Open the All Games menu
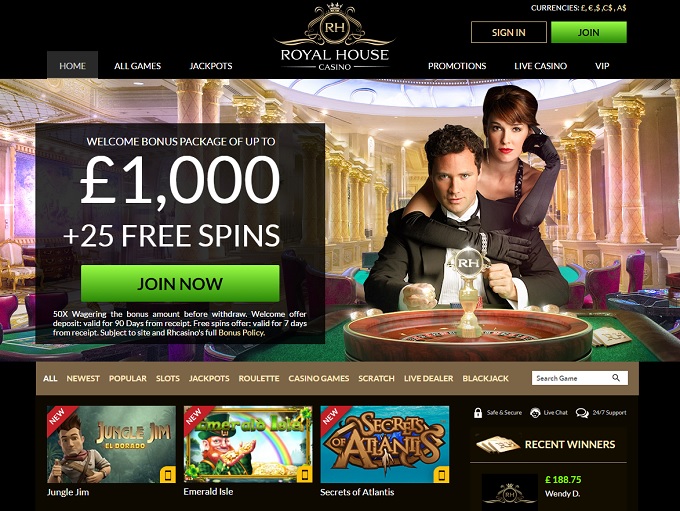Screen dimensions: 680x511 point(137,66)
